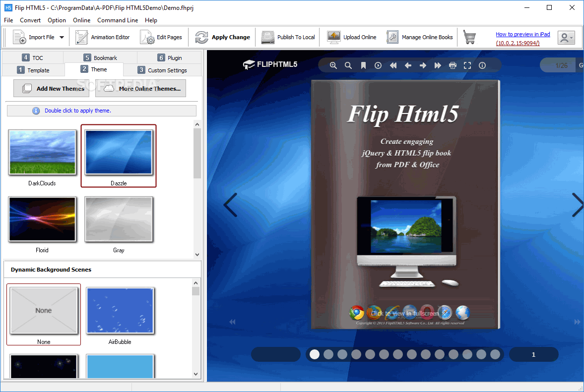
Task: Expand the Import File dropdown arrow
Action: click(62, 37)
